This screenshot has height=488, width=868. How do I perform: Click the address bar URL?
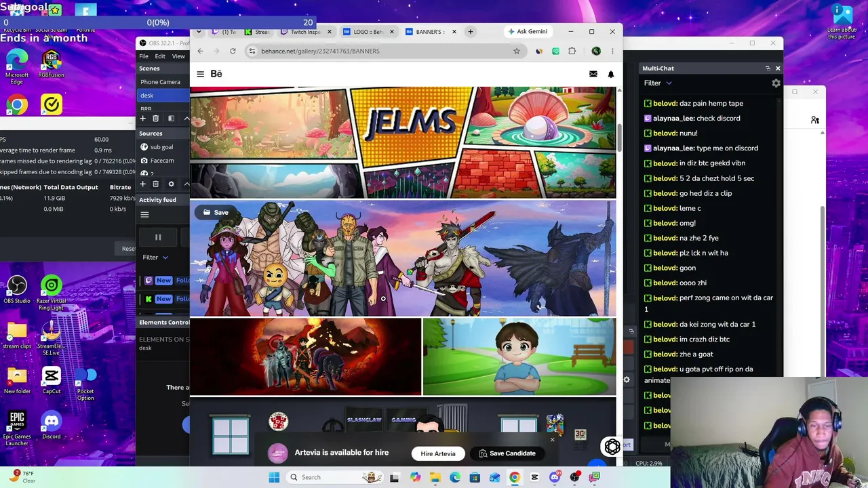[x=320, y=51]
